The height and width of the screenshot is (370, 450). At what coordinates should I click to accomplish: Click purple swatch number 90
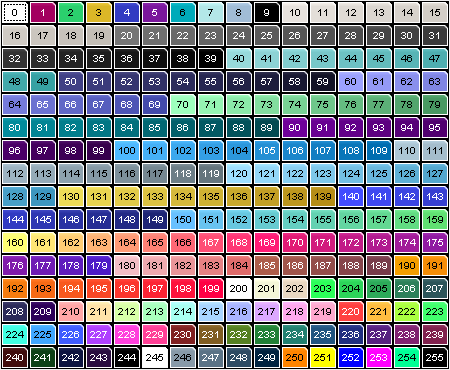pos(294,127)
